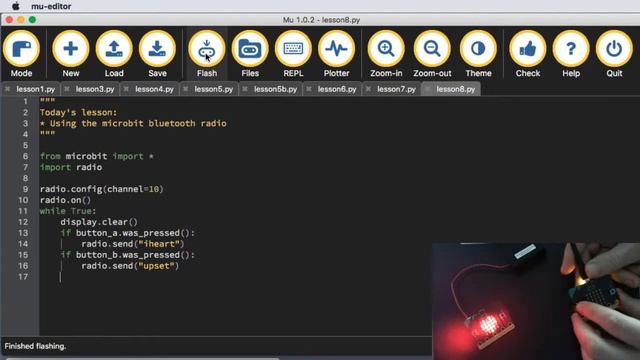
Task: Close the lesson5.py tab
Action: pyautogui.click(x=186, y=89)
